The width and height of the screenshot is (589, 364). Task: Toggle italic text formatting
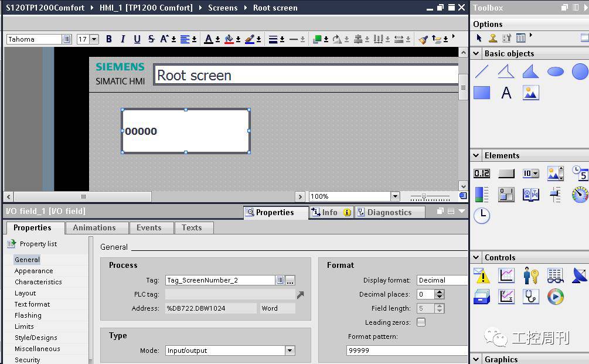tap(123, 39)
